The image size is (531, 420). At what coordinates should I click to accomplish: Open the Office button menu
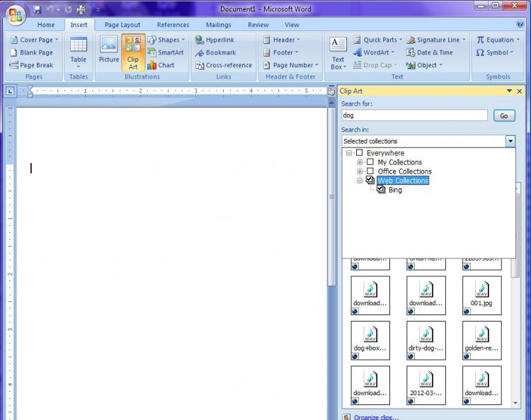16,15
